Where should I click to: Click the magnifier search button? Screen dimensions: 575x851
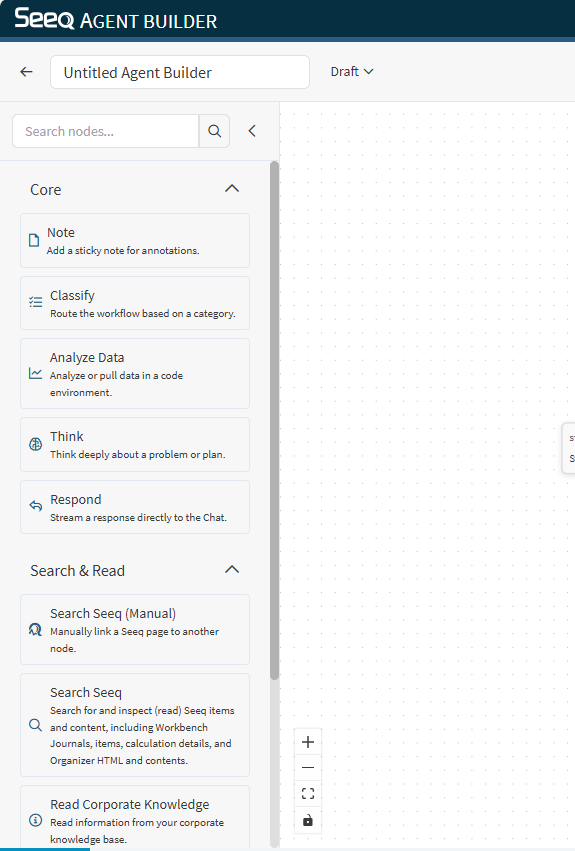214,131
